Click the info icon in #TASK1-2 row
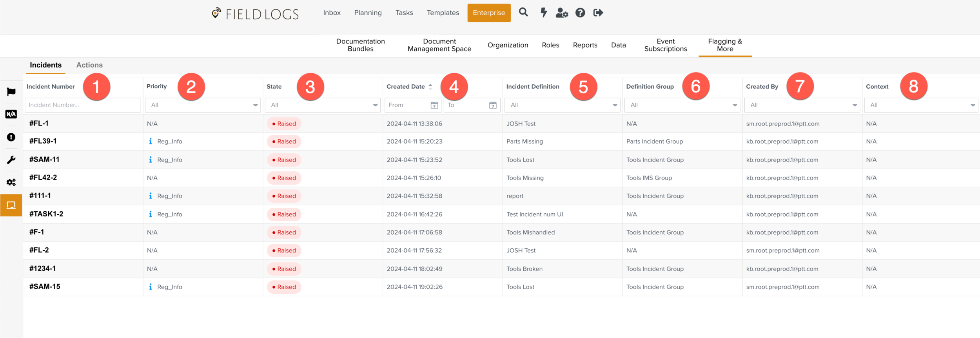This screenshot has width=980, height=338. [x=151, y=214]
